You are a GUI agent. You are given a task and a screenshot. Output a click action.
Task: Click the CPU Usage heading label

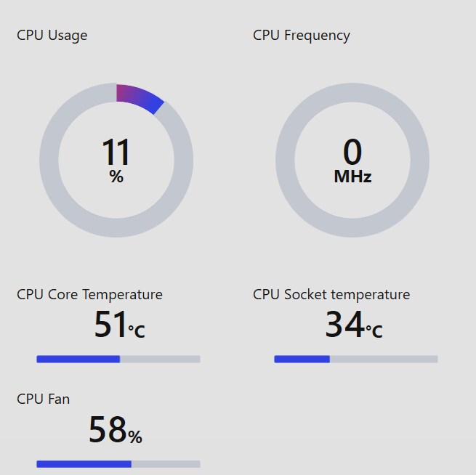(x=52, y=35)
